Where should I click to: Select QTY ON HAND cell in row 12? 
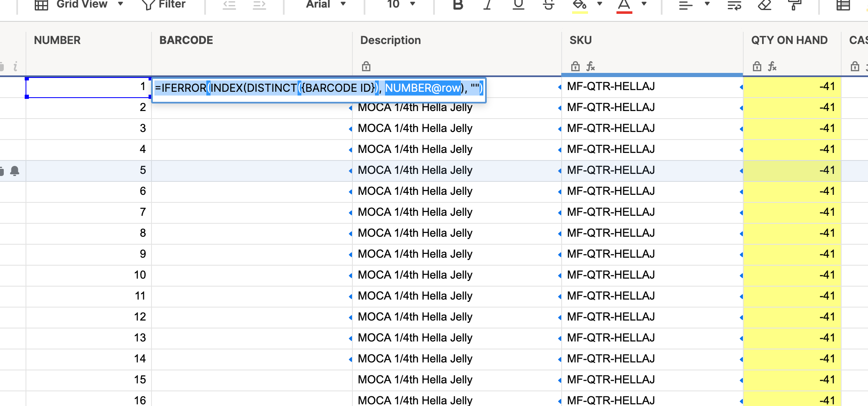click(792, 318)
